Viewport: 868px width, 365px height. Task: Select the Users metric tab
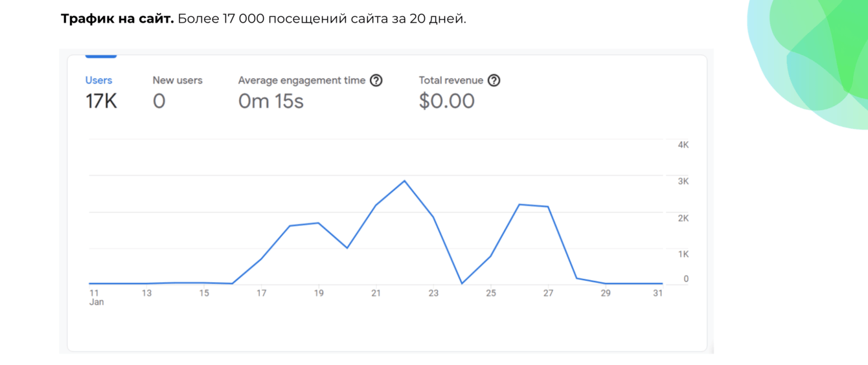click(98, 80)
